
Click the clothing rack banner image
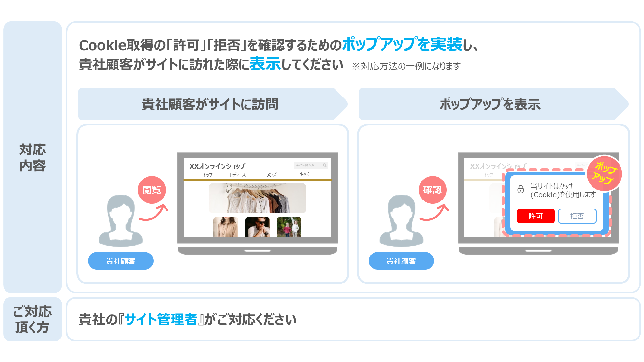point(257,198)
